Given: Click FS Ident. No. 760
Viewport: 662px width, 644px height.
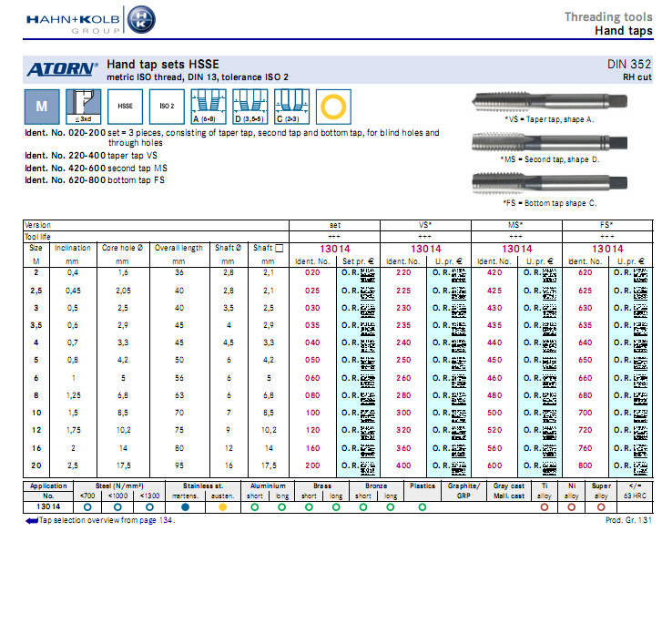Looking at the screenshot, I should coord(586,448).
